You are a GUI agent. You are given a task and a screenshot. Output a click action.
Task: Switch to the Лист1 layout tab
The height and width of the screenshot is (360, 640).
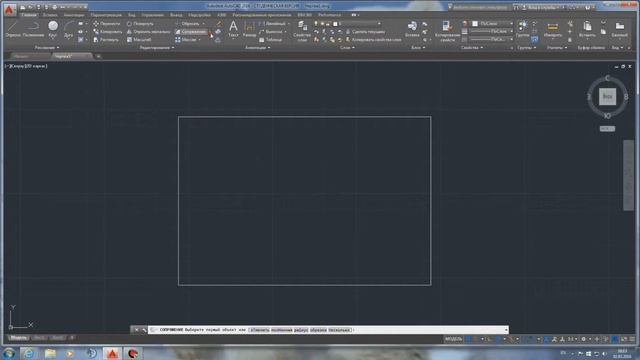40,338
